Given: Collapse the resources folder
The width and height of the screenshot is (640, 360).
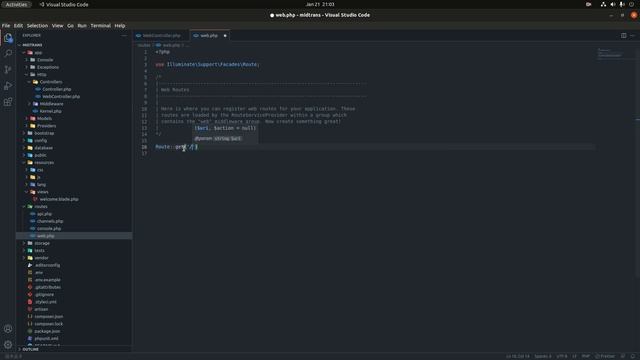Looking at the screenshot, I should (x=44, y=162).
